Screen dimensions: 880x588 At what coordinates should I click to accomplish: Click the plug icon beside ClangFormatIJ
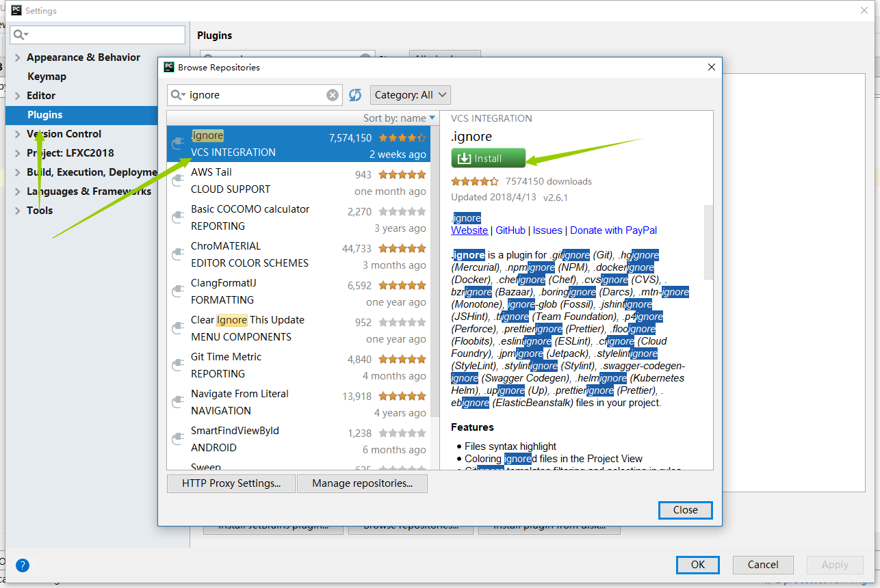coord(178,291)
